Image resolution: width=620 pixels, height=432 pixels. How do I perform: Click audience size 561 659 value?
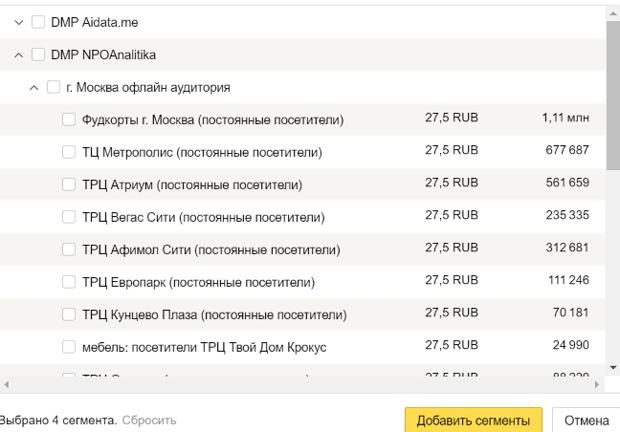tap(567, 182)
